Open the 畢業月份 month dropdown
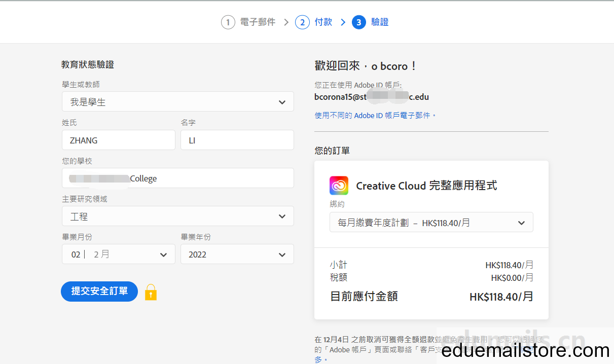614x364 pixels. click(119, 254)
